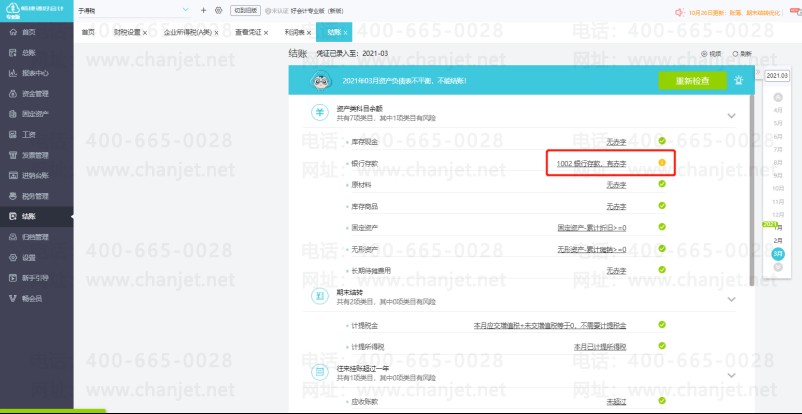Image resolution: width=802 pixels, height=414 pixels.
Task: Click the settings gear icon in top bar
Action: (218, 10)
